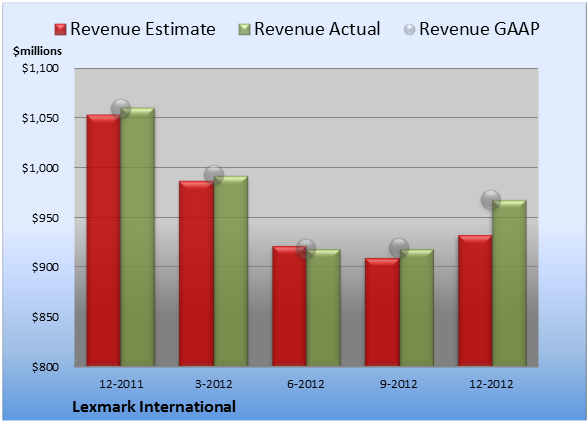Image resolution: width=588 pixels, height=422 pixels.
Task: Click the green Revenue Actual legend swatch
Action: point(244,30)
